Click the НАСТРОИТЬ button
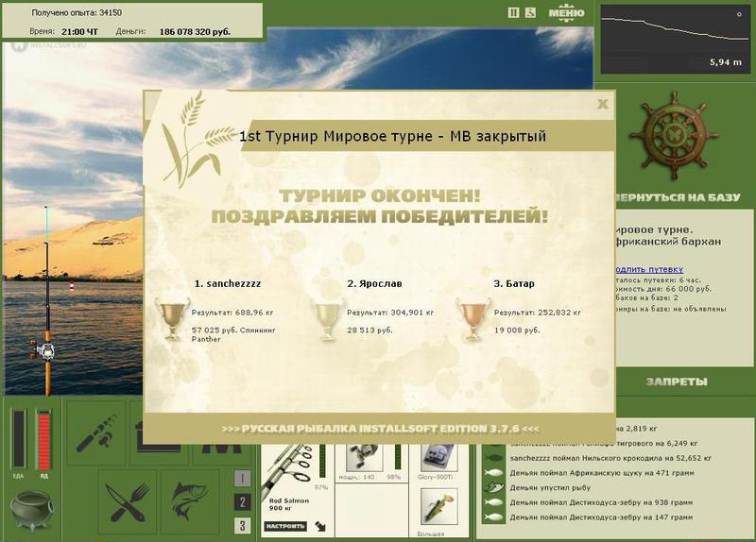Screen dimensions: 756x542 (285, 526)
